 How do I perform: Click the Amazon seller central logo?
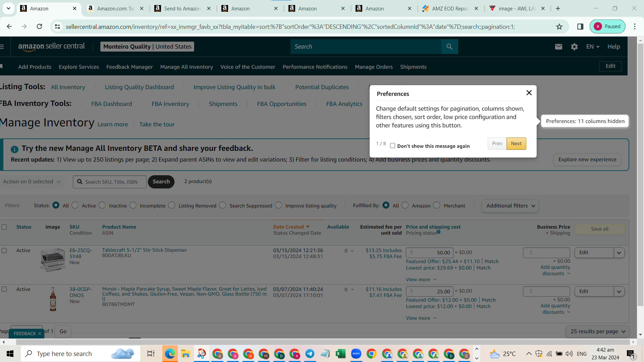coord(52,47)
